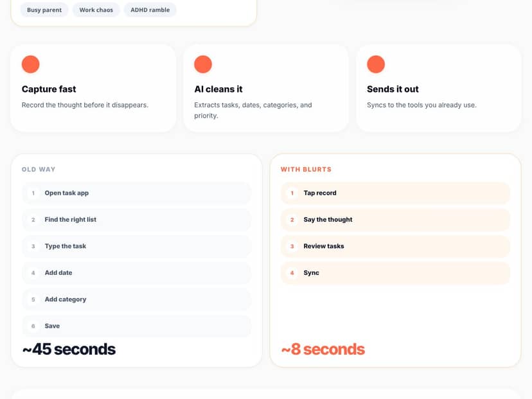This screenshot has height=399, width=532.
Task: Click number 4 badge beside Sync
Action: tap(292, 273)
